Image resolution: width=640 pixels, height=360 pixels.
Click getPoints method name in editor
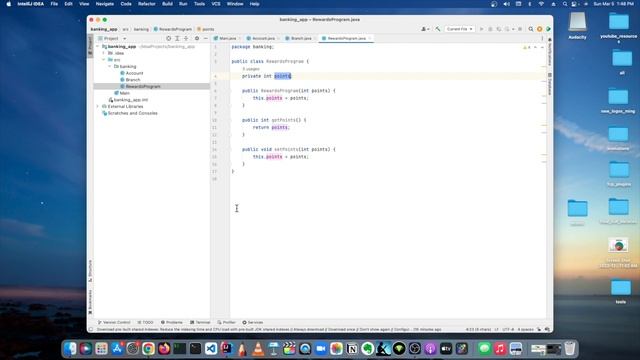[x=283, y=120]
